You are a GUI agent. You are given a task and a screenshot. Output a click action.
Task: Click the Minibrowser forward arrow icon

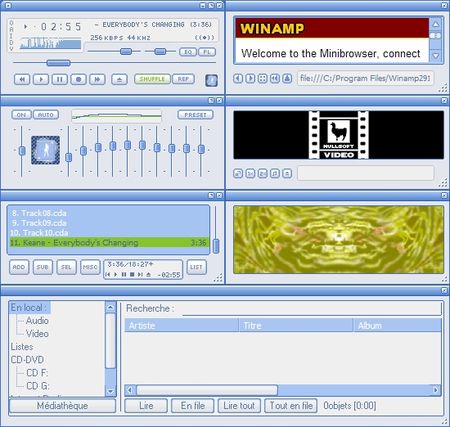pyautogui.click(x=250, y=78)
